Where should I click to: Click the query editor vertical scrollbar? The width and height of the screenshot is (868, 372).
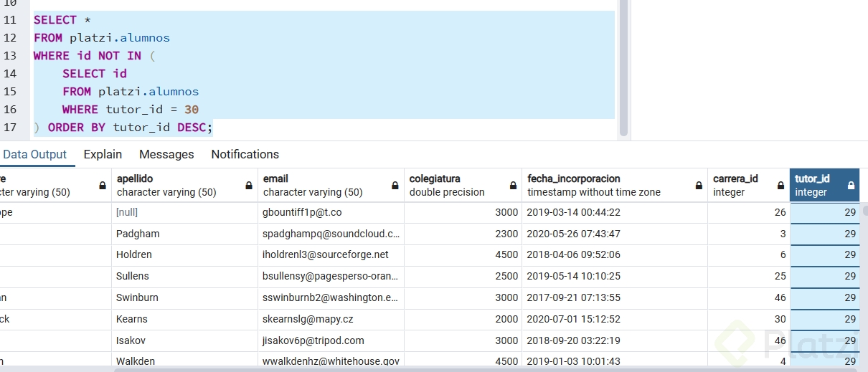623,68
